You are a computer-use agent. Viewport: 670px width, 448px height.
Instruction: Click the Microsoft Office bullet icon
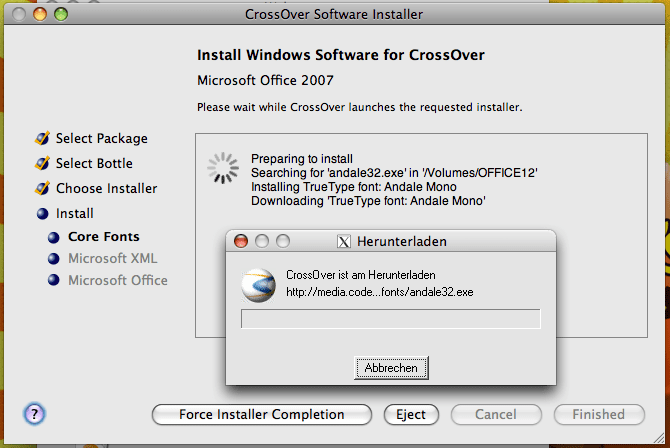click(54, 280)
